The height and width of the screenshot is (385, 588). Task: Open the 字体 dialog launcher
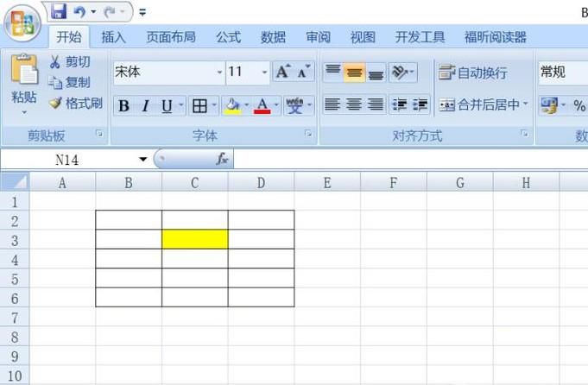click(x=308, y=134)
